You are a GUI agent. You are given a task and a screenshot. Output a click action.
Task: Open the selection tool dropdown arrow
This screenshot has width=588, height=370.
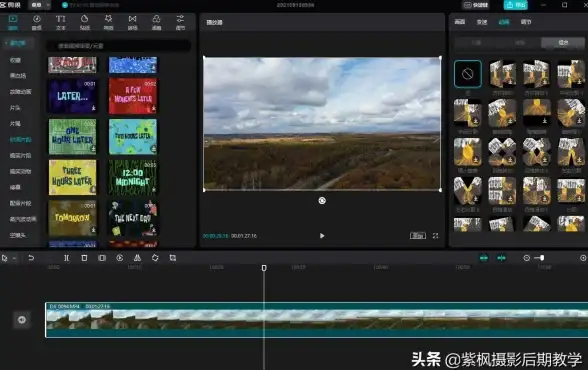pos(14,258)
